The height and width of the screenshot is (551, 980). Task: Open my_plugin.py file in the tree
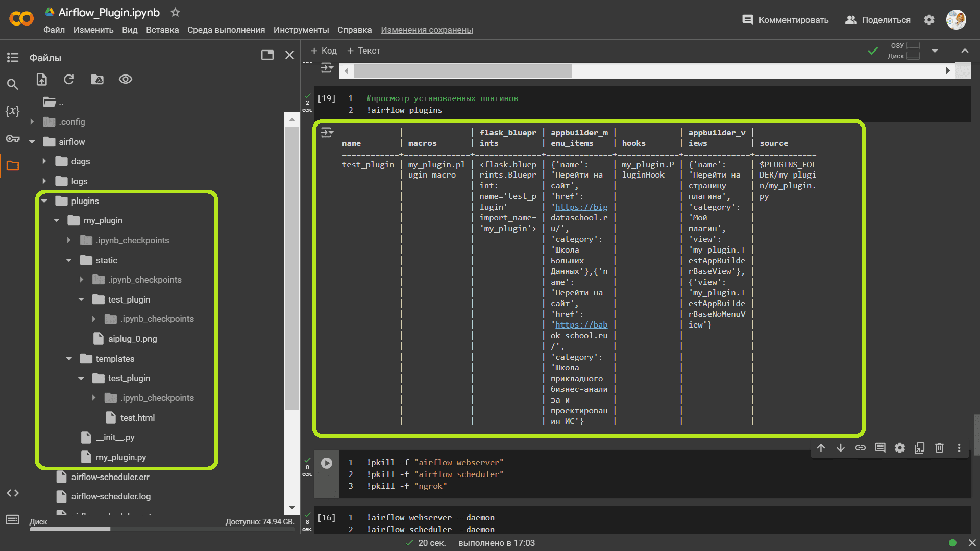pyautogui.click(x=120, y=457)
